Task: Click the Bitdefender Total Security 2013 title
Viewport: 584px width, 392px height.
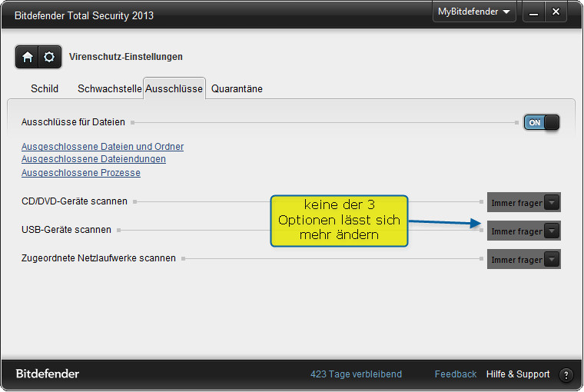Action: coord(84,15)
